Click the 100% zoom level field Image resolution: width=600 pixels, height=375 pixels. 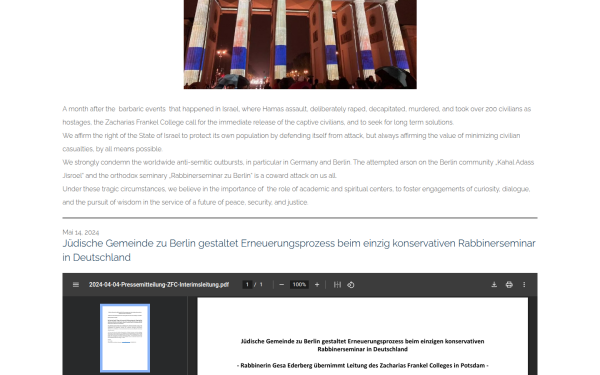click(299, 285)
